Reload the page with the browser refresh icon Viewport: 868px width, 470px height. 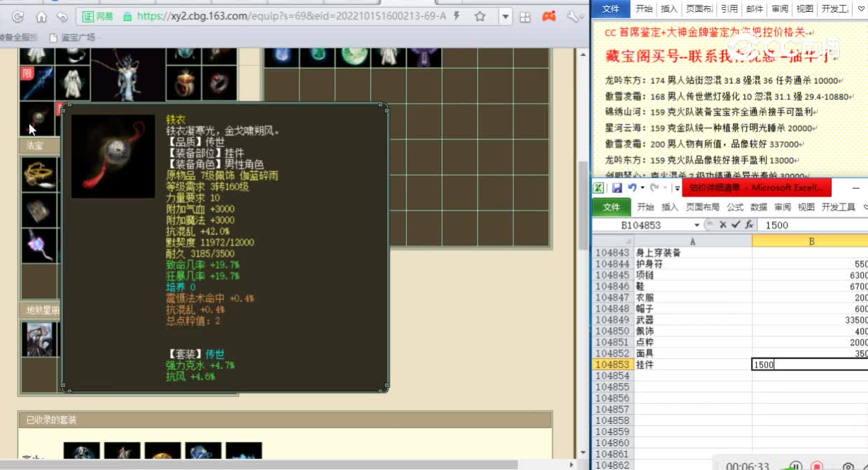pyautogui.click(x=17, y=16)
